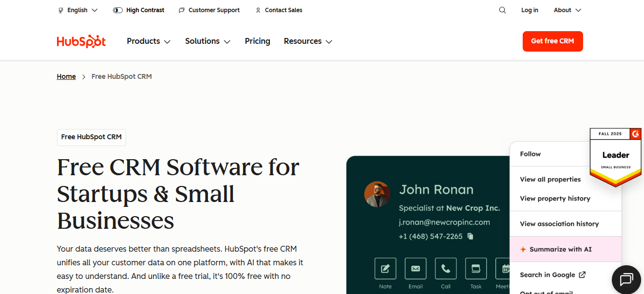Create a Note on John Ronan's card

pos(385,268)
